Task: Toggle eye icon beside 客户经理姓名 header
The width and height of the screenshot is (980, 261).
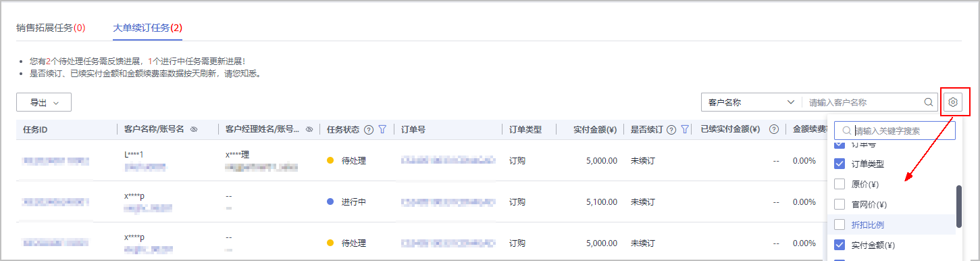Action: click(309, 129)
